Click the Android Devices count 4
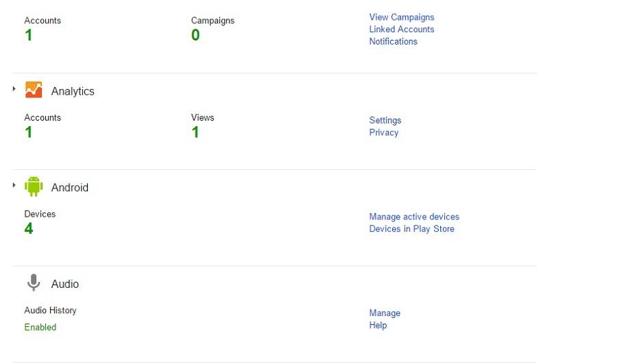 [29, 228]
